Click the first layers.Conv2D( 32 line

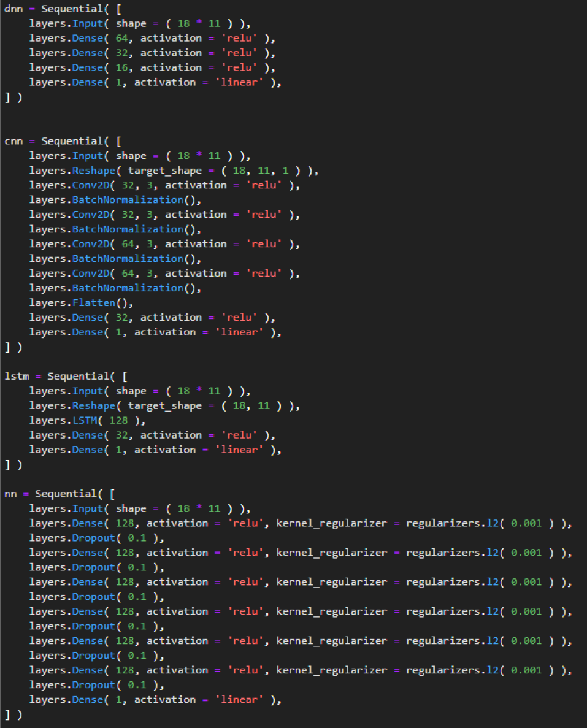[165, 185]
